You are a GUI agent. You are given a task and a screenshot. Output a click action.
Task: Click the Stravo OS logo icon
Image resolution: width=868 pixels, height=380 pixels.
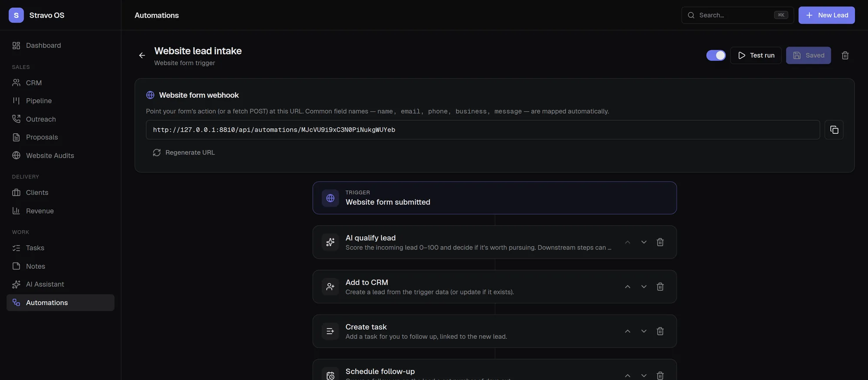click(16, 15)
